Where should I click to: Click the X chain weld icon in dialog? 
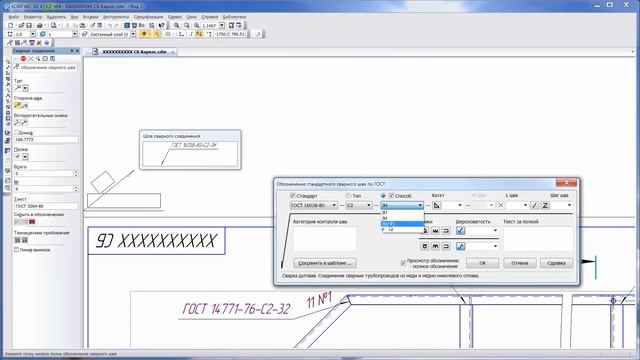click(x=501, y=205)
